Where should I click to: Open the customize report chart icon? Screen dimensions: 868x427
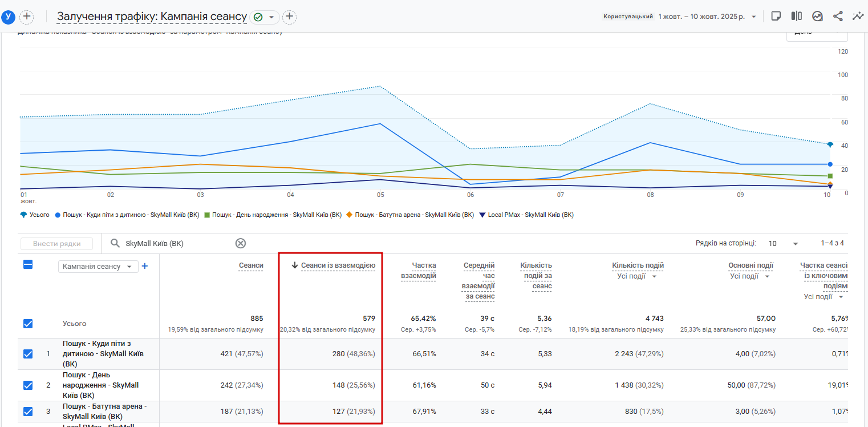pos(817,17)
